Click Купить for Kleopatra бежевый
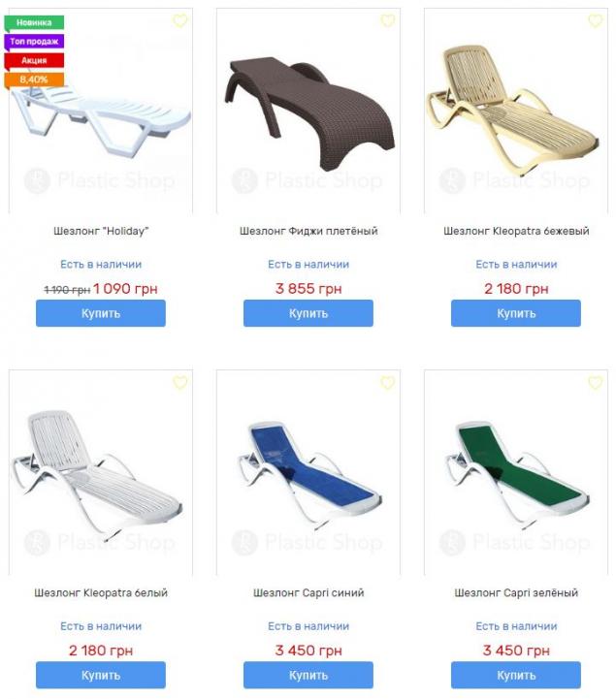The height and width of the screenshot is (699, 616). point(516,313)
